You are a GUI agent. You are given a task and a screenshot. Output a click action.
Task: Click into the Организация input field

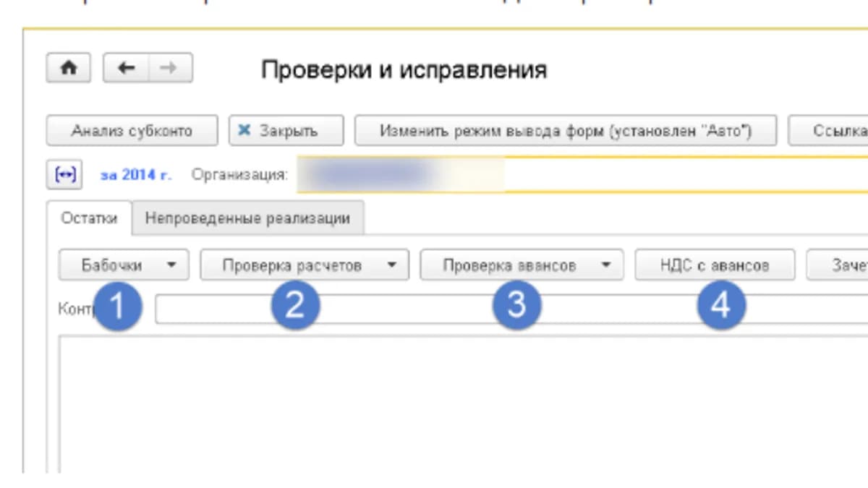pyautogui.click(x=582, y=175)
